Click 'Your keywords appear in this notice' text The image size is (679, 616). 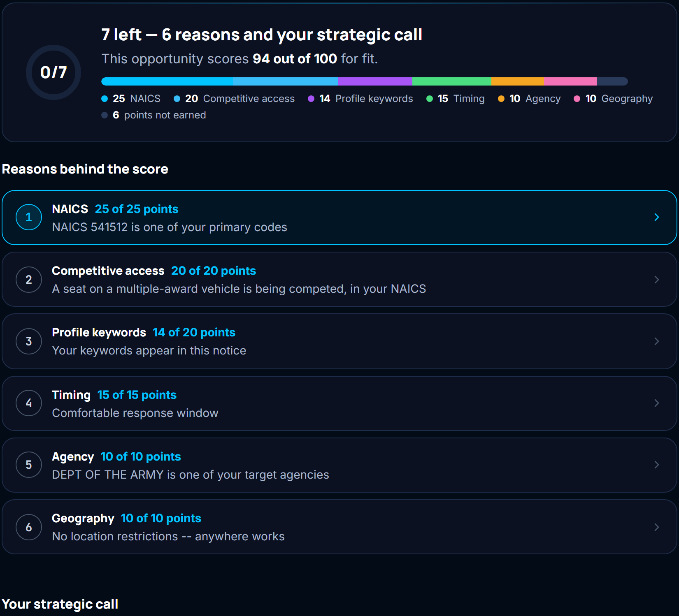click(x=149, y=350)
